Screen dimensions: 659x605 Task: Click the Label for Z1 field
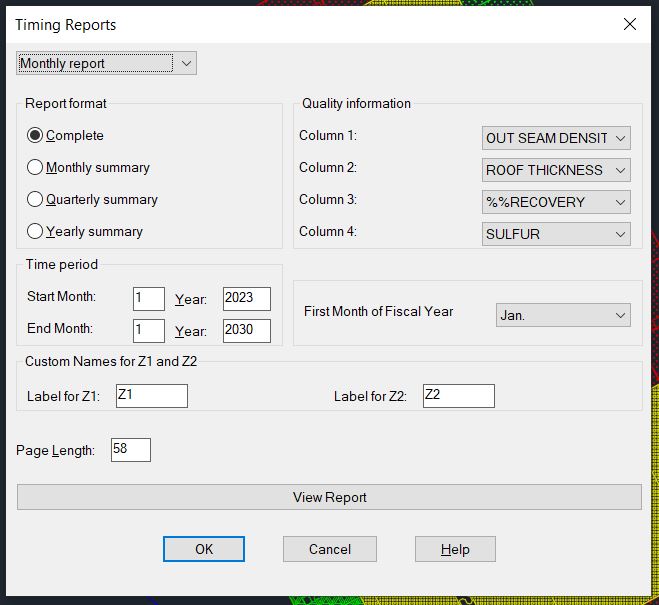coord(152,396)
